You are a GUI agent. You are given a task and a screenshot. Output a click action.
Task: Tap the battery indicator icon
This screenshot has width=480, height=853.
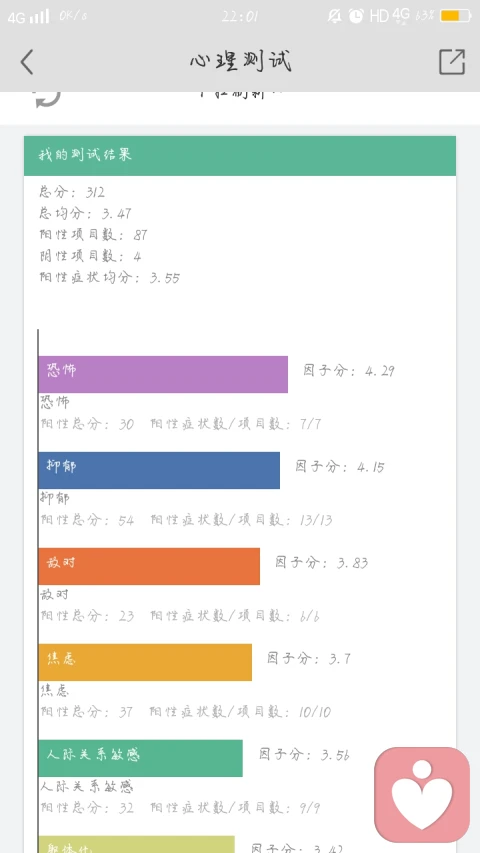(x=456, y=16)
